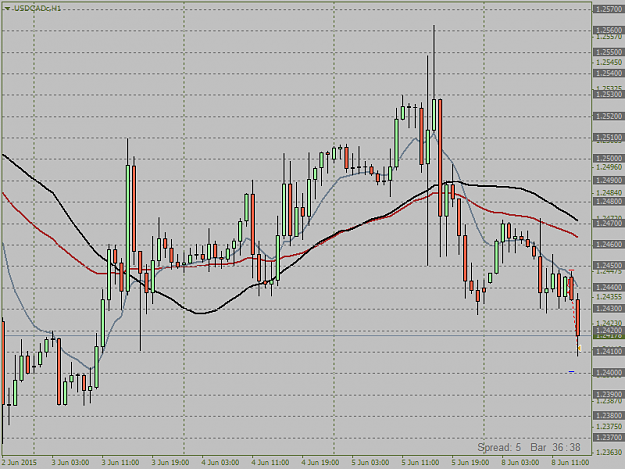Click the 1.24840 price axis value
Image resolution: width=625 pixels, height=469 pixels.
(609, 193)
